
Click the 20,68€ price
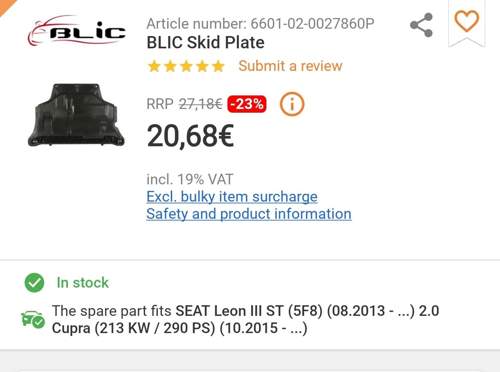click(190, 136)
